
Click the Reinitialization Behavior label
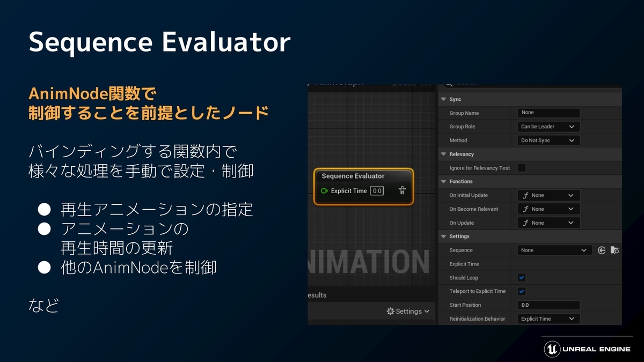click(477, 319)
